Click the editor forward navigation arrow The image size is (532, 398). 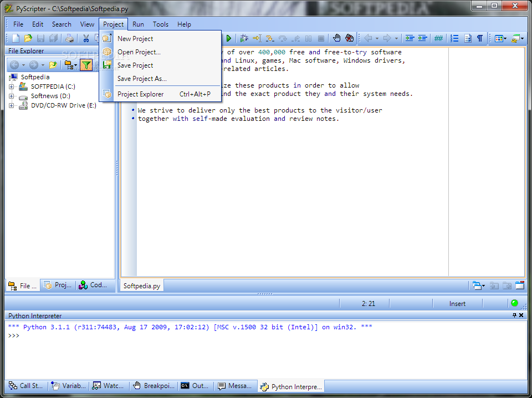tap(387, 38)
